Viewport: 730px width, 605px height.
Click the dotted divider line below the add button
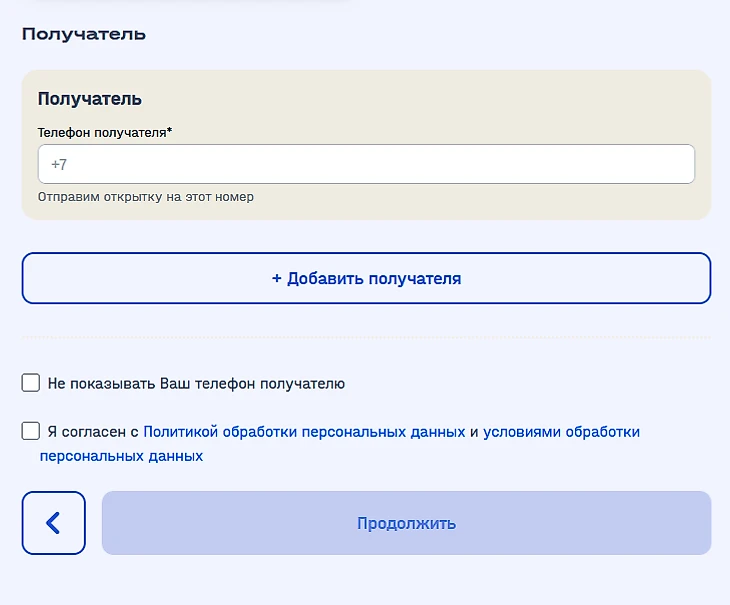(x=366, y=338)
